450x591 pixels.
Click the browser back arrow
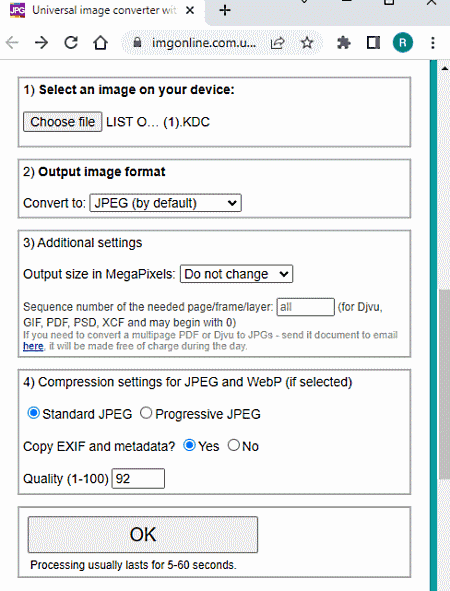click(12, 43)
